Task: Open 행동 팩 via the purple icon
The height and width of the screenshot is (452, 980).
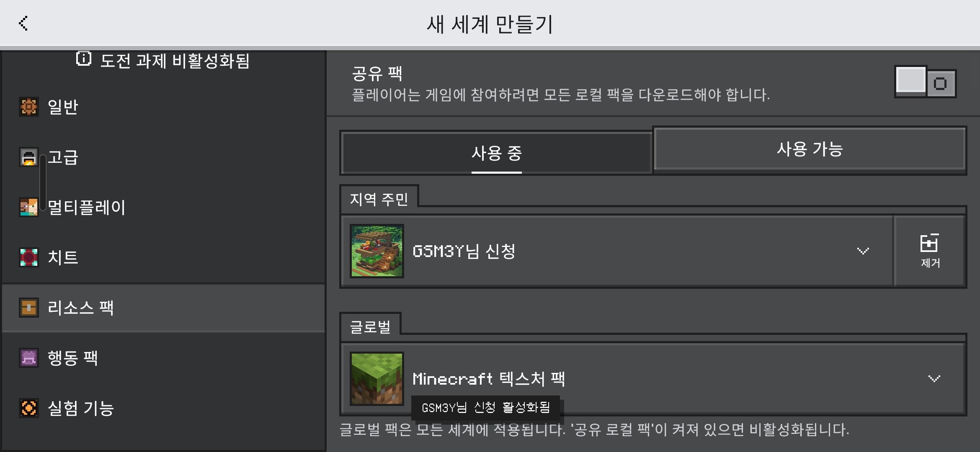Action: 29,358
